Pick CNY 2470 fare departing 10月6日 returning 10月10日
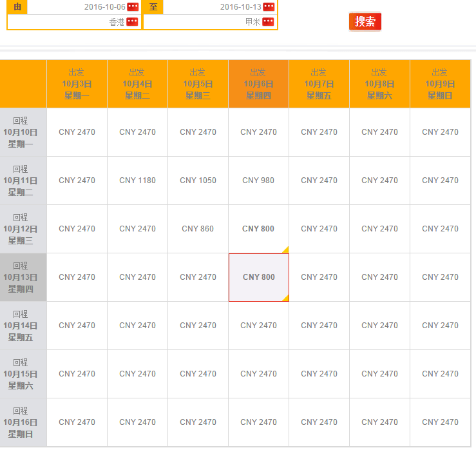 point(258,132)
